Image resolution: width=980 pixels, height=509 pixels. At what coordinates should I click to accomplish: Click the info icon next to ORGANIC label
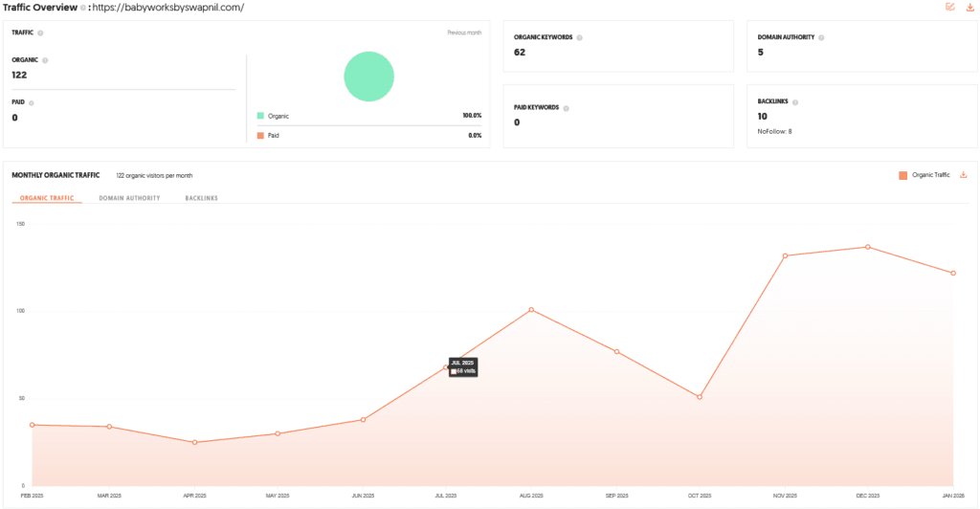[x=45, y=60]
